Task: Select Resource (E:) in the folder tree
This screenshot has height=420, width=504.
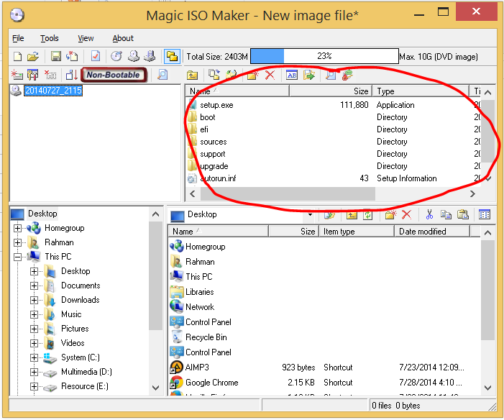Action: [85, 386]
